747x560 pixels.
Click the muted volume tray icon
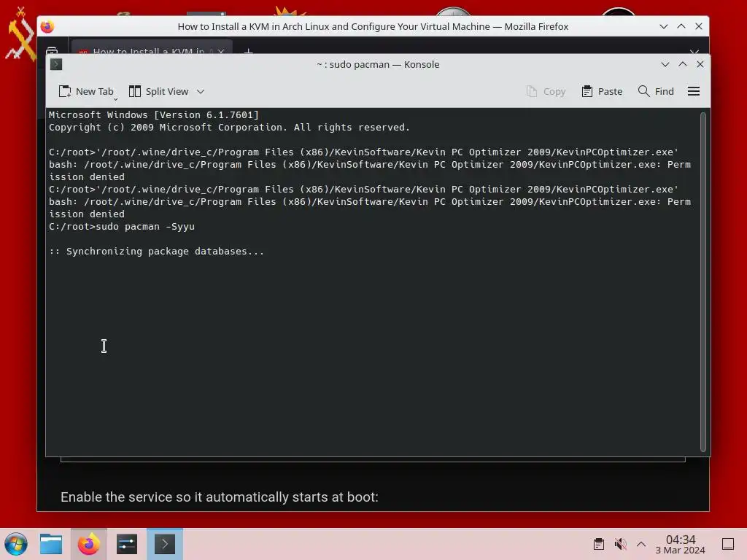pyautogui.click(x=620, y=544)
